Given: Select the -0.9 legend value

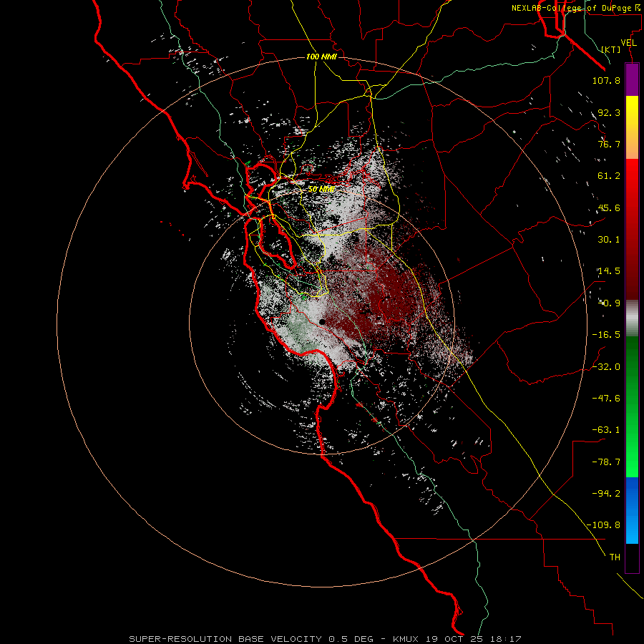Looking at the screenshot, I should (x=610, y=303).
